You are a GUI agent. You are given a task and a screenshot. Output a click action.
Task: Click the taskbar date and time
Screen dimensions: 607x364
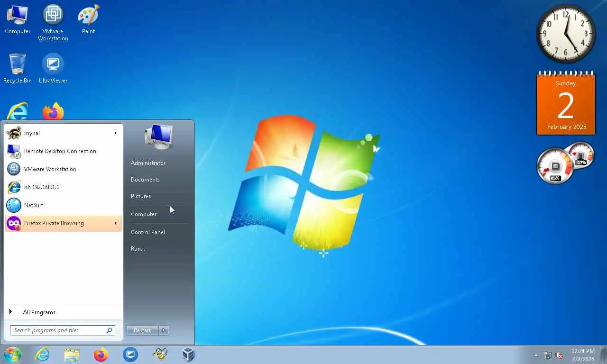coord(583,355)
